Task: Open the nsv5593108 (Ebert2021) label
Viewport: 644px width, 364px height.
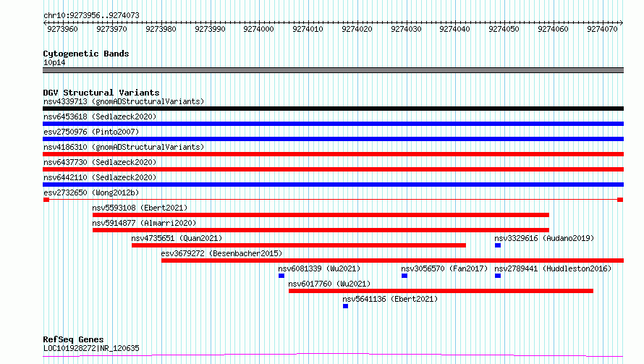Action: coord(140,208)
